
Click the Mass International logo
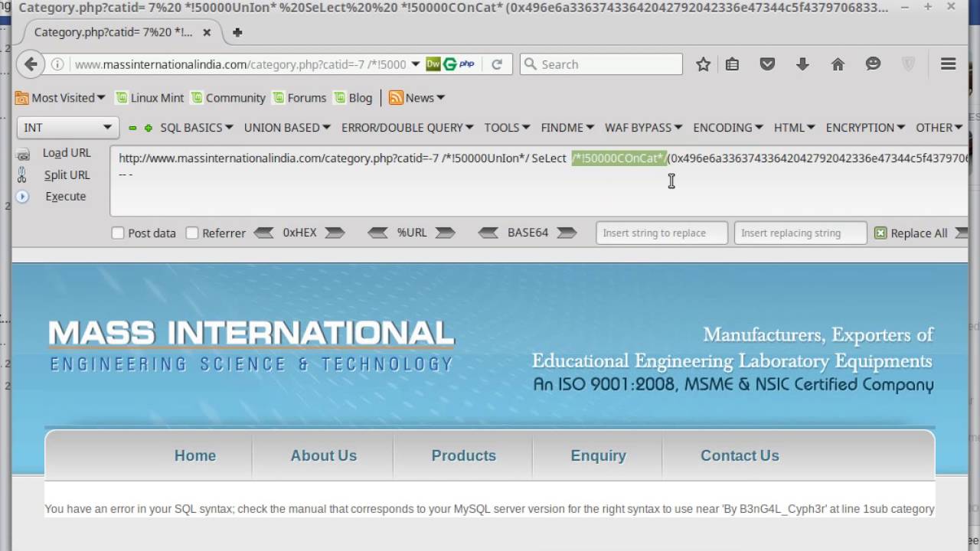(x=252, y=346)
